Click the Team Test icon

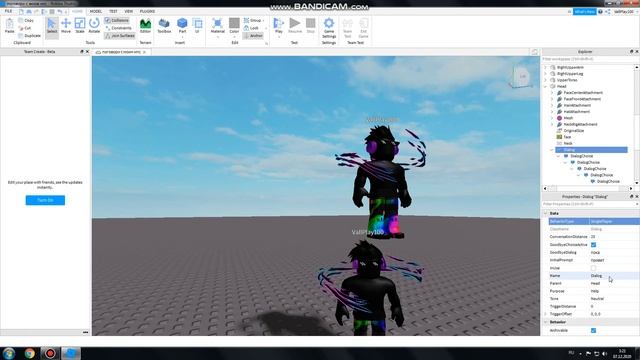coord(347,28)
